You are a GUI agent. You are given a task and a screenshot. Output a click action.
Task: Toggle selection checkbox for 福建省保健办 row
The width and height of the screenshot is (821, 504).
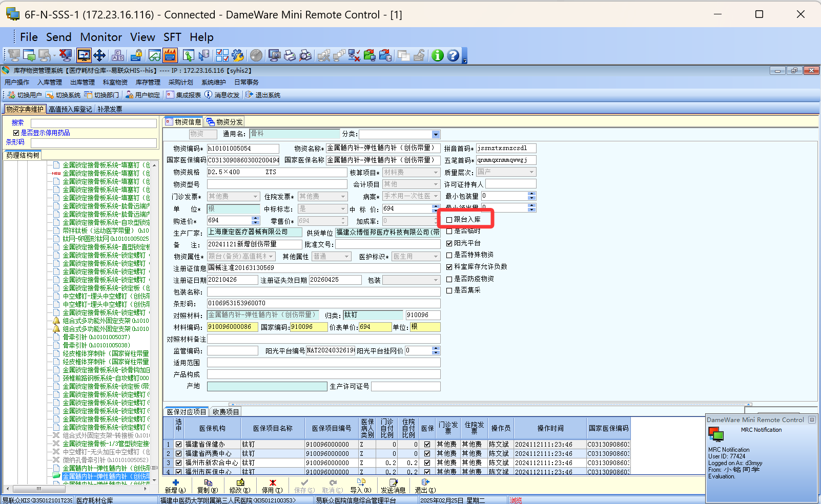[178, 445]
